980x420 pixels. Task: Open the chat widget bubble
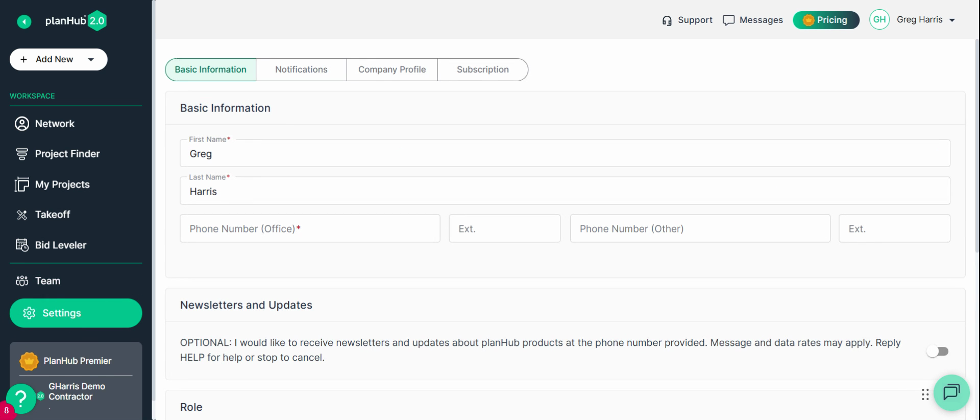(951, 392)
